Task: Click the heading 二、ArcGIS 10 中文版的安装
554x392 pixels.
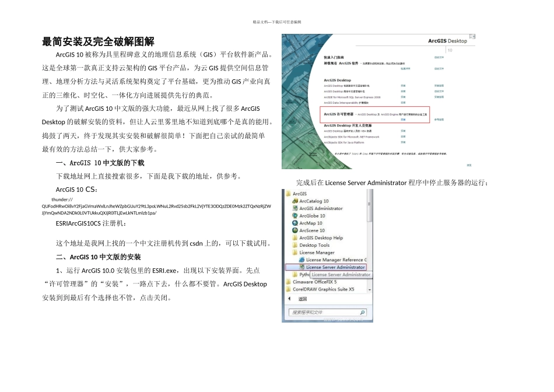Action: point(98,257)
